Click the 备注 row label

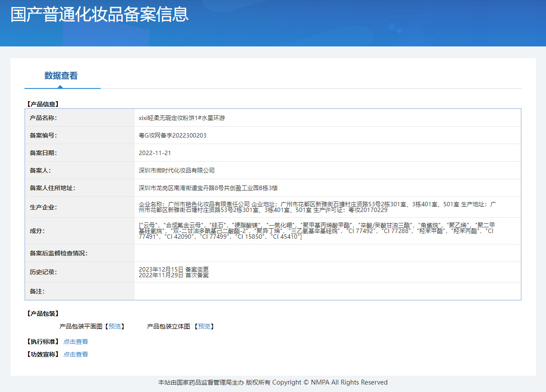pyautogui.click(x=37, y=291)
